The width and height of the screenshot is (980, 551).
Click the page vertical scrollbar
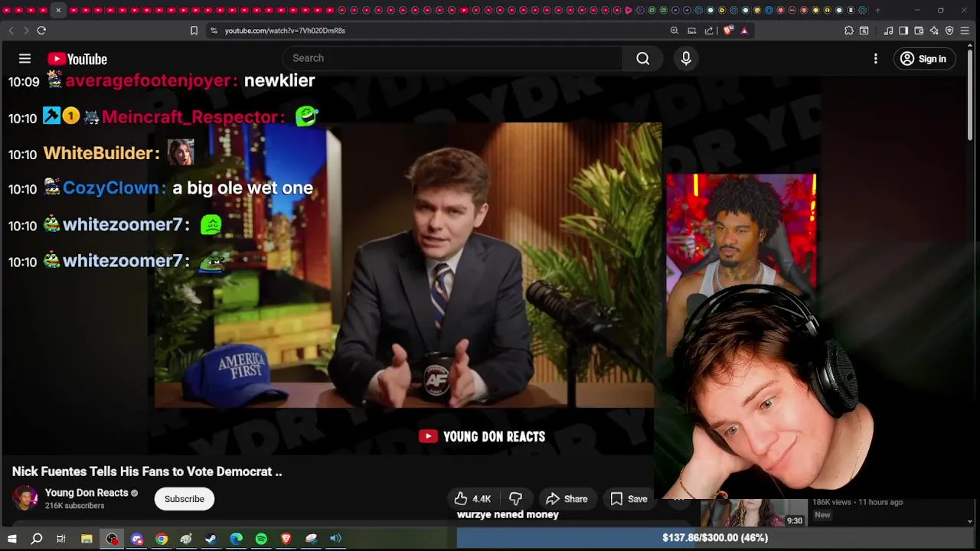pyautogui.click(x=970, y=96)
